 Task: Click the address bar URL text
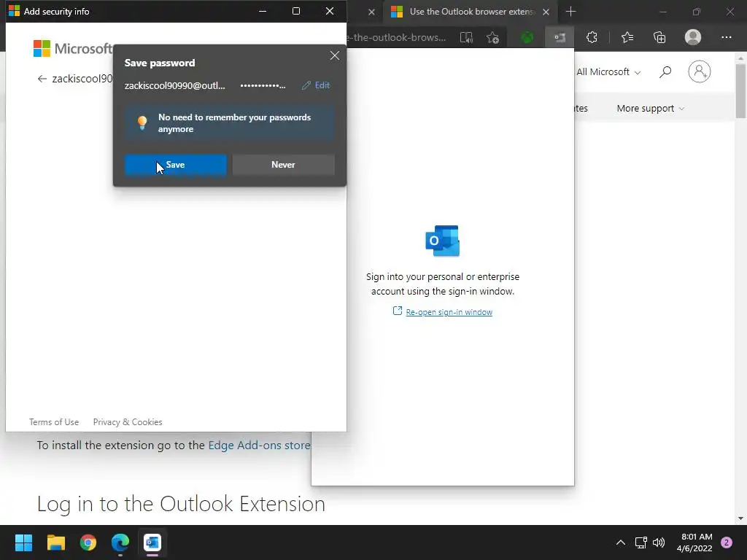[x=398, y=37]
